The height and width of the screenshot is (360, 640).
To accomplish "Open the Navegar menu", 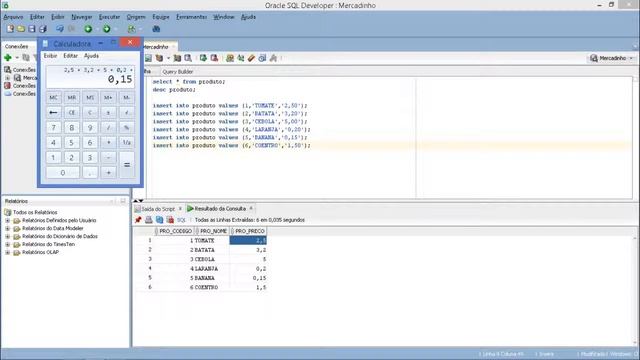I will [x=82, y=17].
